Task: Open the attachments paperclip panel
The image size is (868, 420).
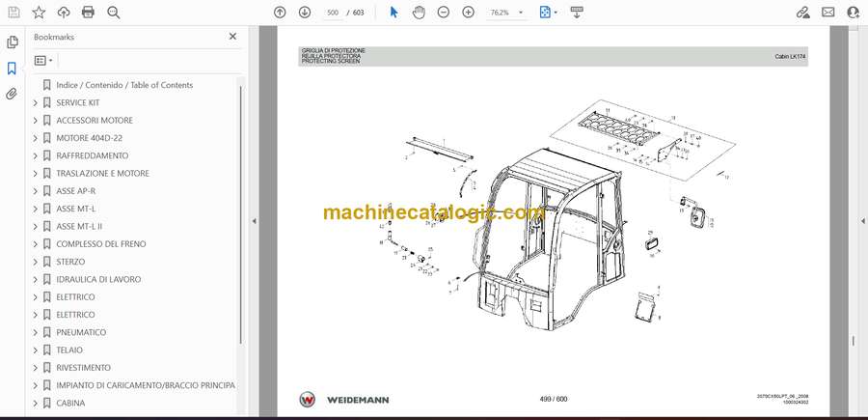Action: point(13,95)
